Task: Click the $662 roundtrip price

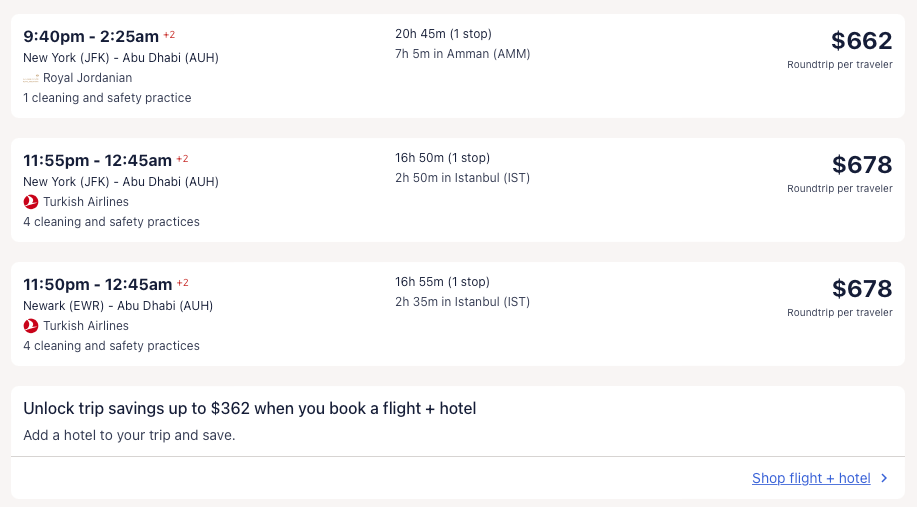Action: (x=861, y=41)
